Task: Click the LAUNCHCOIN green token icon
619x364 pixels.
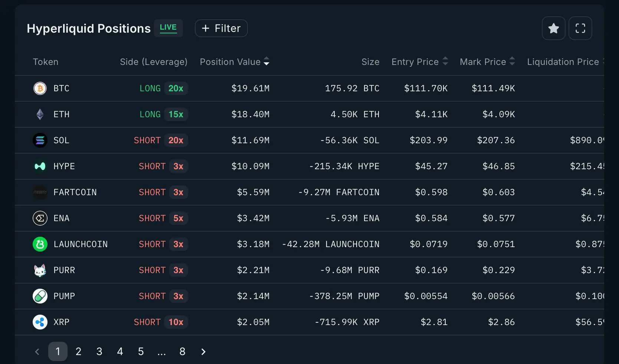Action: pos(40,244)
